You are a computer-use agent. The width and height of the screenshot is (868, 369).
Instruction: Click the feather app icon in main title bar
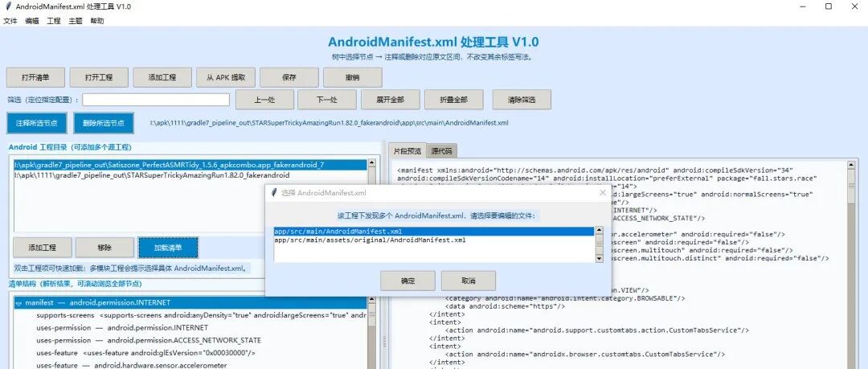[x=8, y=6]
